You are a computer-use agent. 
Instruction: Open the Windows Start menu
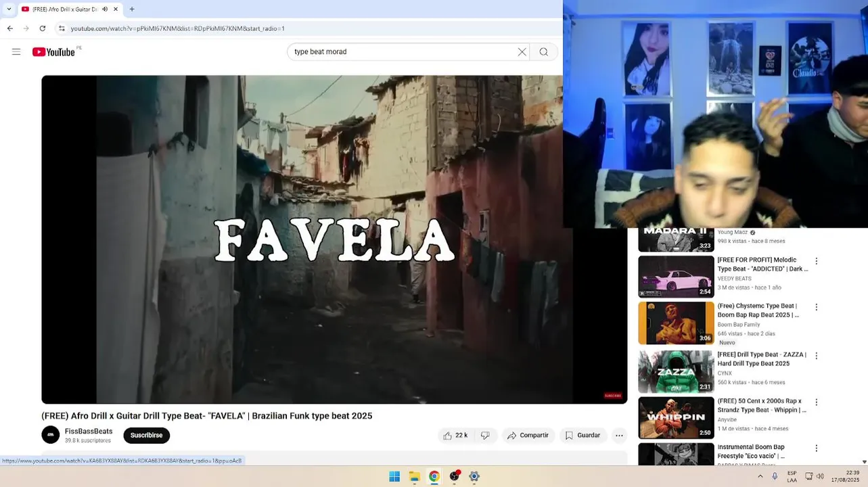point(394,477)
